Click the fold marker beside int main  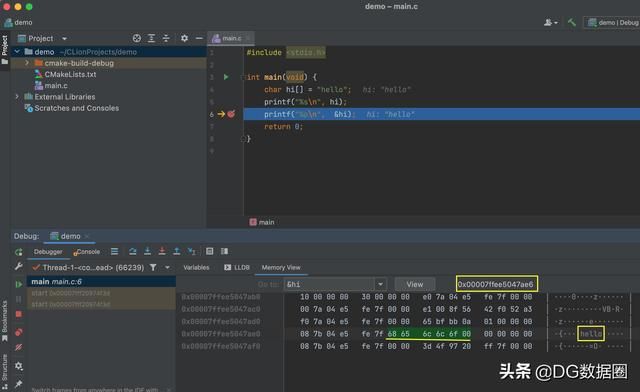pyautogui.click(x=243, y=77)
